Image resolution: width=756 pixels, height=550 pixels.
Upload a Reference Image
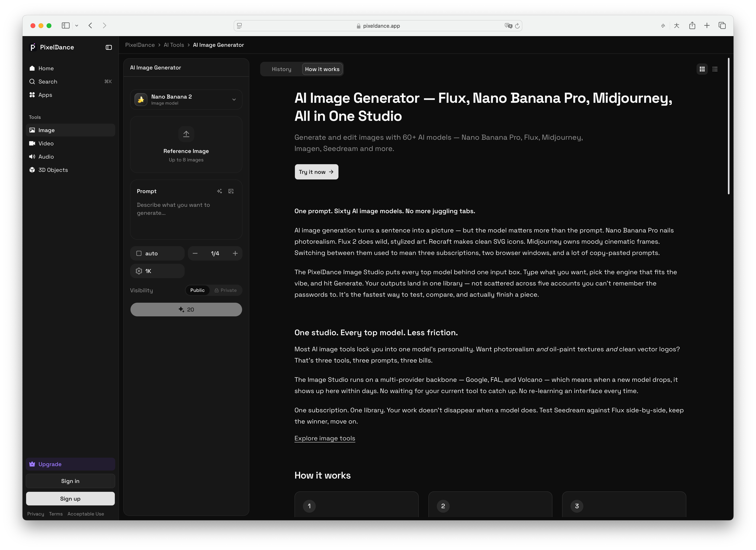186,144
